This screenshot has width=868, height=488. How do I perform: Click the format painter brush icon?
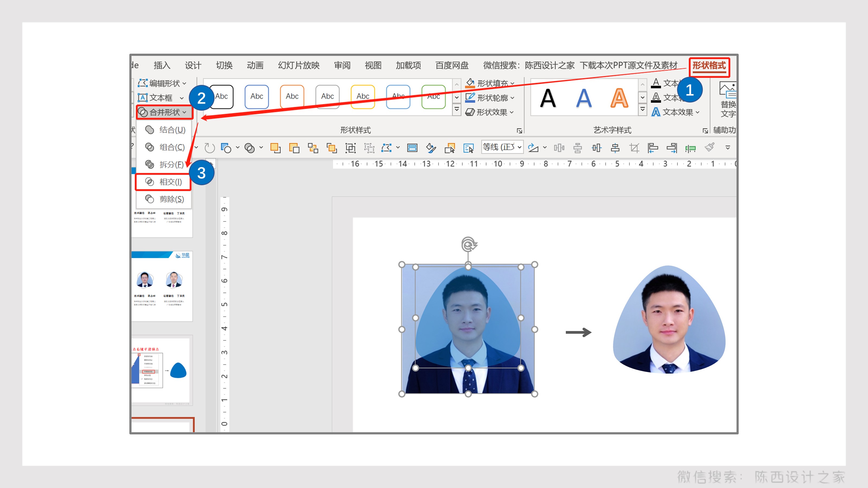tap(709, 147)
